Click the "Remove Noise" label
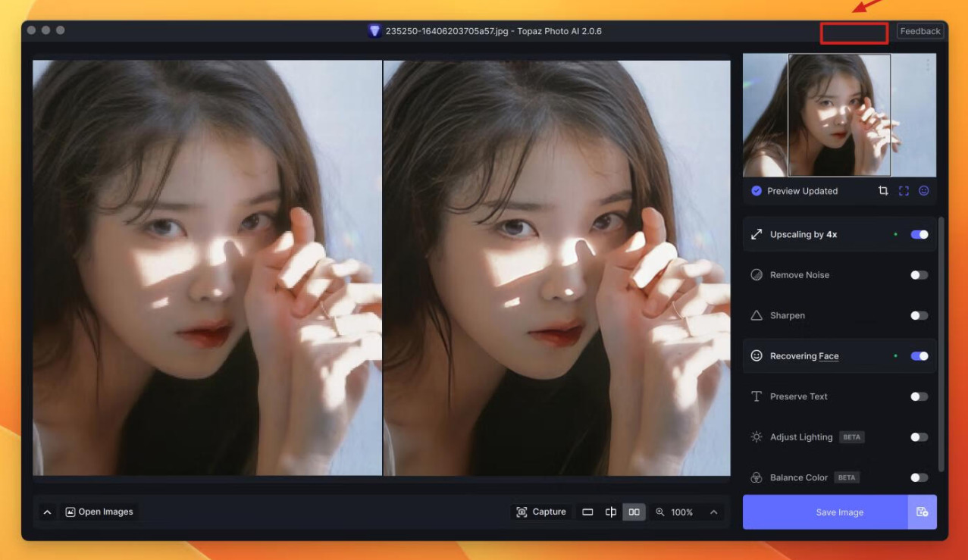Screen dimensions: 968x560 tap(800, 275)
